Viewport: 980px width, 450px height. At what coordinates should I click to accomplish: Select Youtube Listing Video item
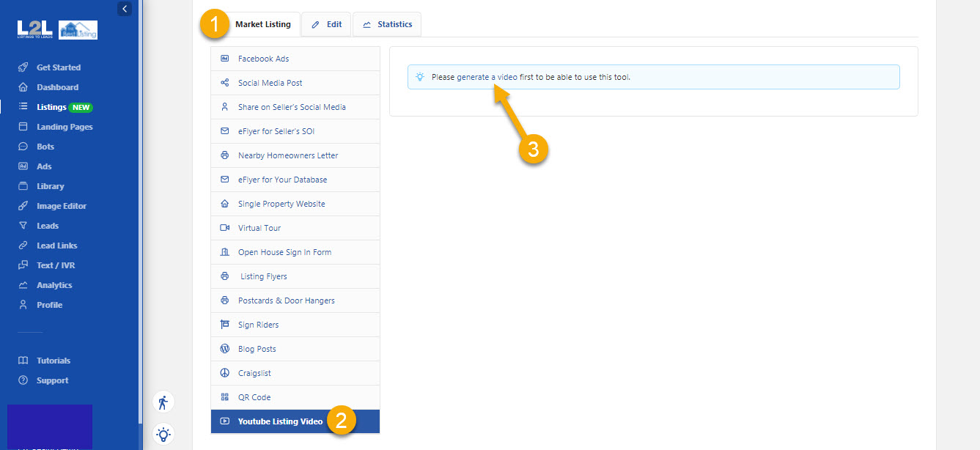(x=280, y=421)
